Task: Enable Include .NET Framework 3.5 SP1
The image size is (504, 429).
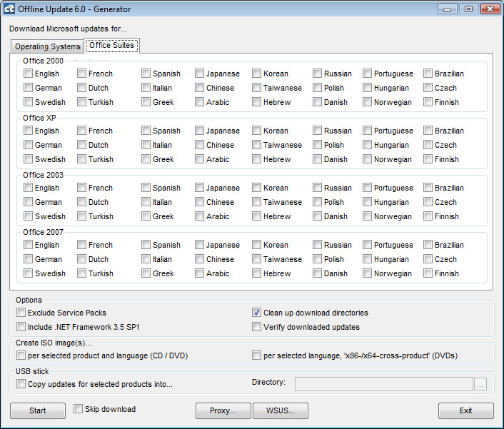Action: coord(21,327)
